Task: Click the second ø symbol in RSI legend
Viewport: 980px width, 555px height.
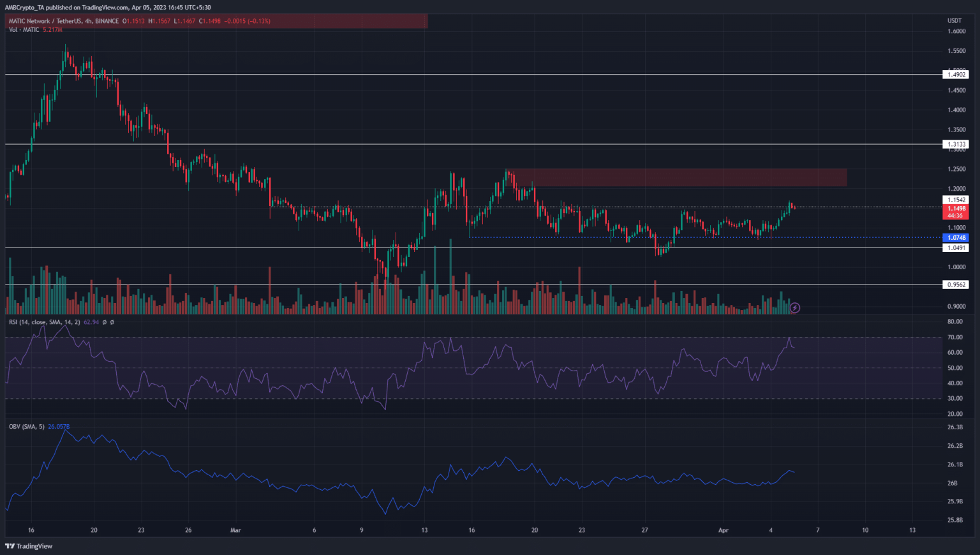Action: (112, 322)
